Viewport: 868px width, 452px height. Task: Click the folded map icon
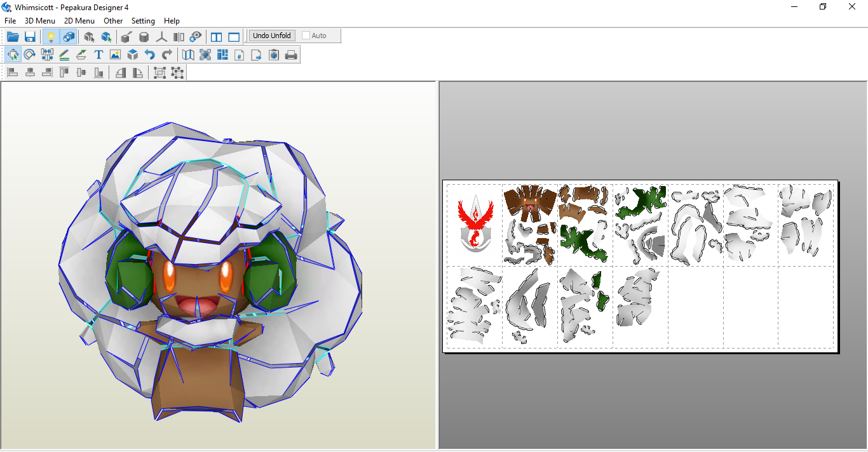(188, 55)
